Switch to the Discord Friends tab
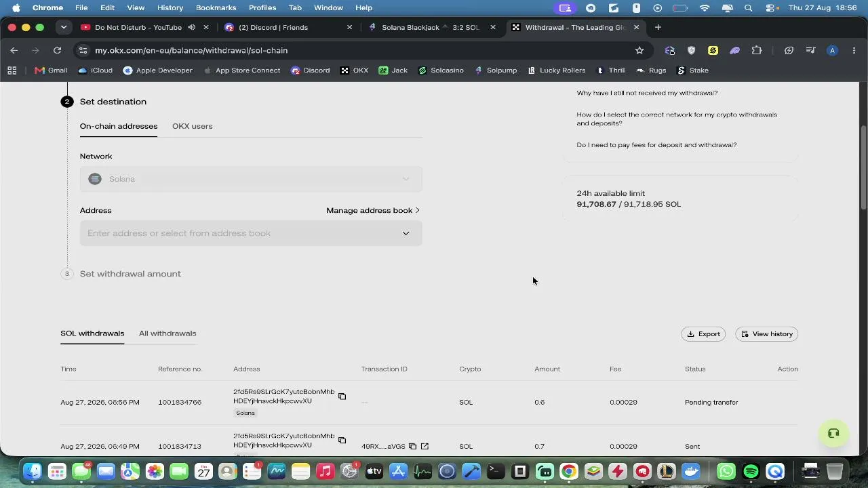The image size is (868, 488). (x=288, y=27)
